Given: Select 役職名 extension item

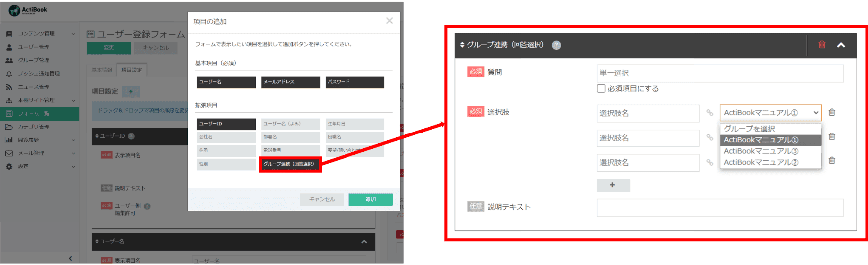Looking at the screenshot, I should (x=355, y=137).
